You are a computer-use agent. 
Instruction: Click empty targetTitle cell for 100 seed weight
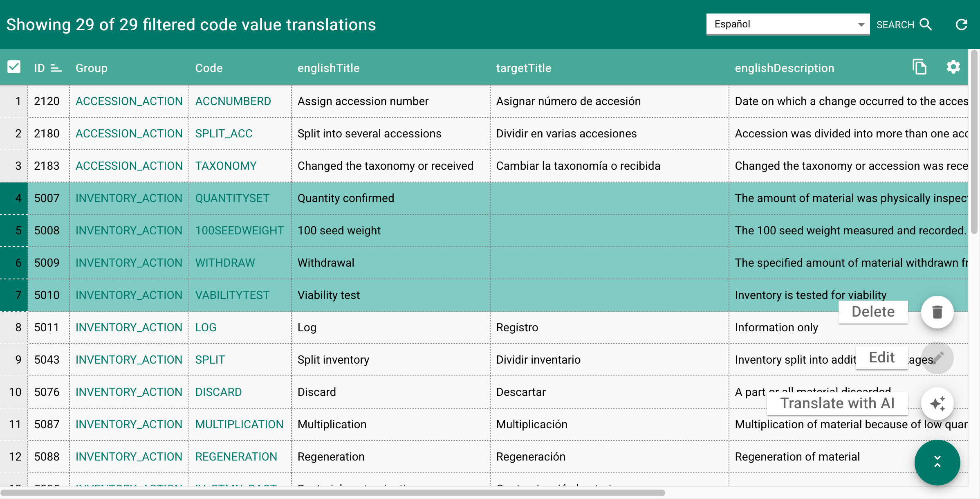coord(610,230)
